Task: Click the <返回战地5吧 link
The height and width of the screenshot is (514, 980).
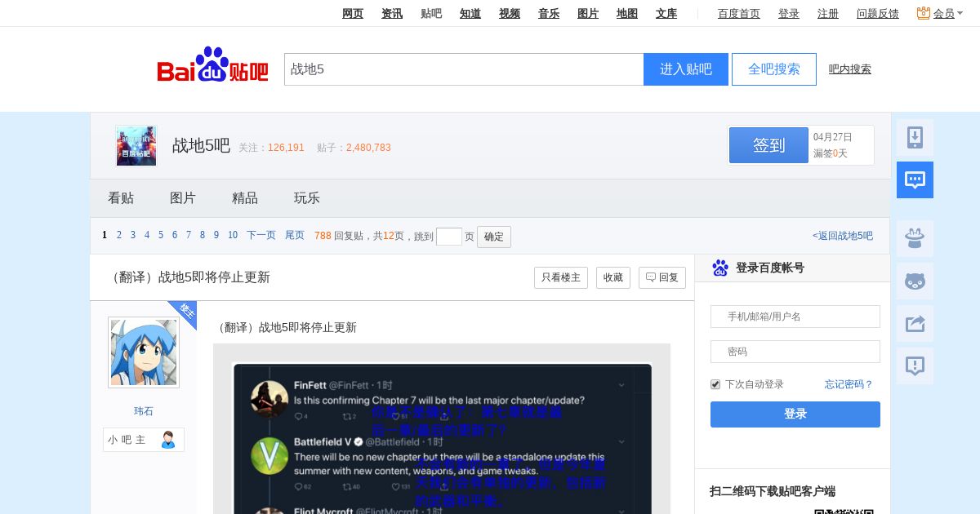Action: click(843, 236)
